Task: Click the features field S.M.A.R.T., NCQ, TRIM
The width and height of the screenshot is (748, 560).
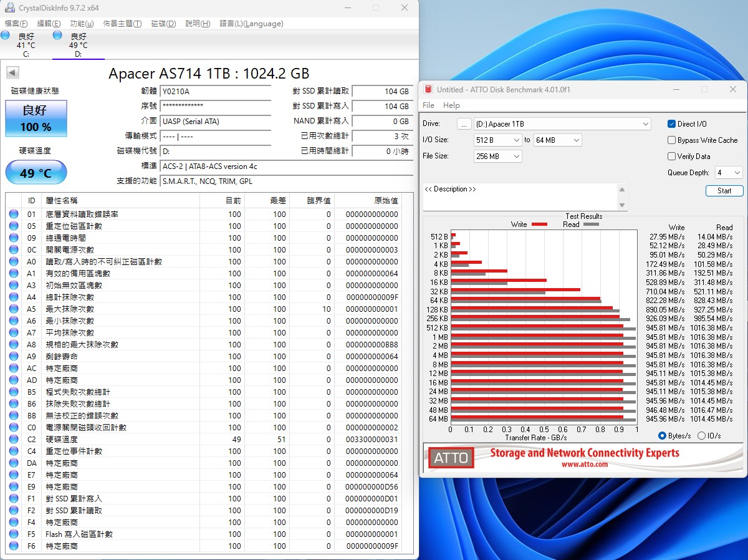Action: tap(287, 181)
